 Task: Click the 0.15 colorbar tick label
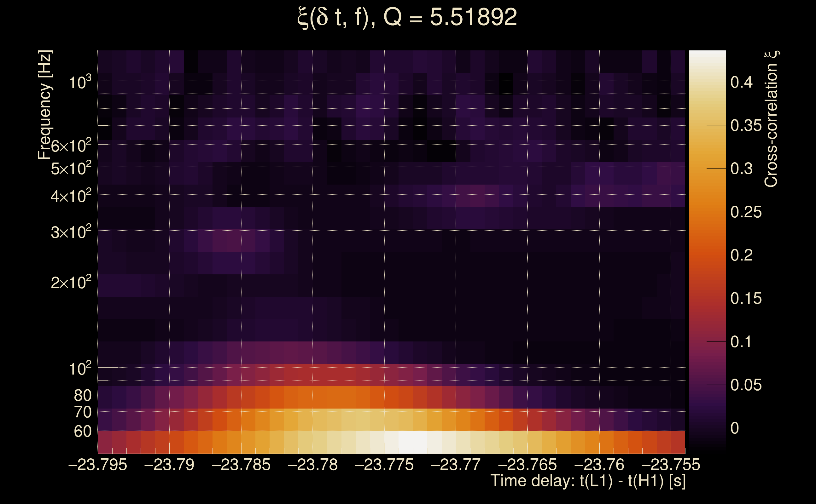pyautogui.click(x=746, y=298)
